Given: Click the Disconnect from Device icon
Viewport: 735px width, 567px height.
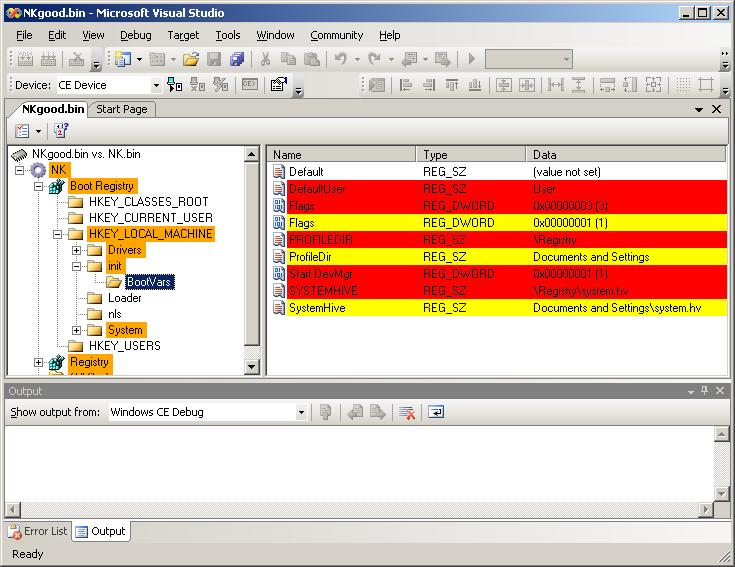Looking at the screenshot, I should (197, 85).
